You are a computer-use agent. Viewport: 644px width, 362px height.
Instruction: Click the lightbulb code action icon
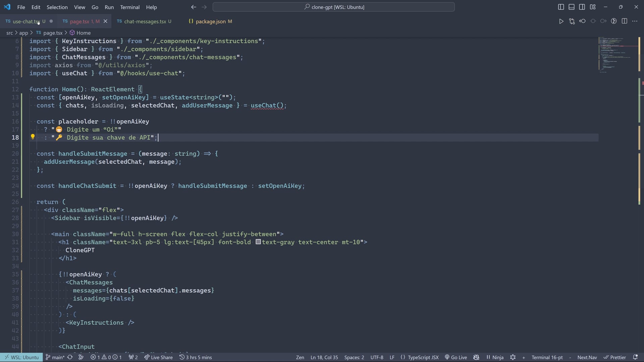33,137
